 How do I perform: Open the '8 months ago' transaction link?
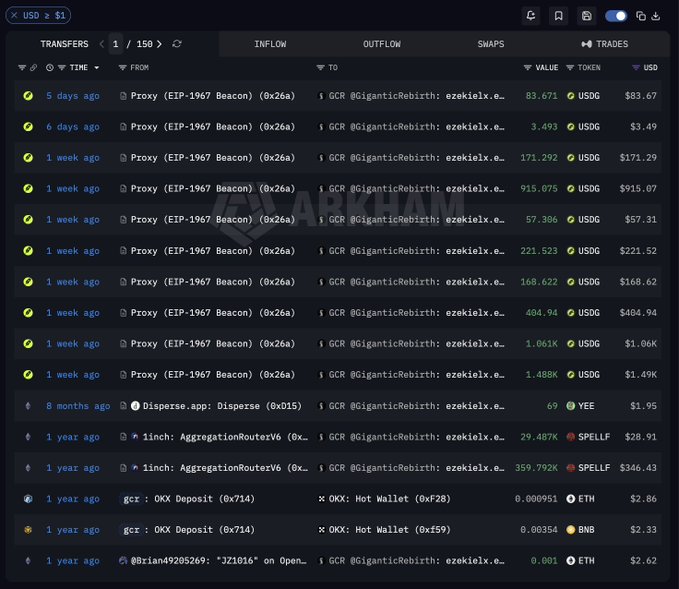coord(78,406)
